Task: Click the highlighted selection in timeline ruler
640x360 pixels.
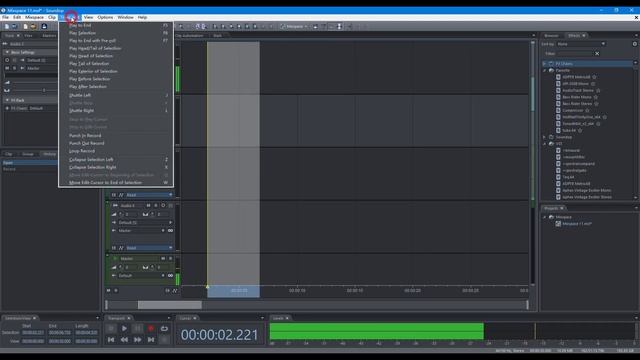Action: coord(233,291)
